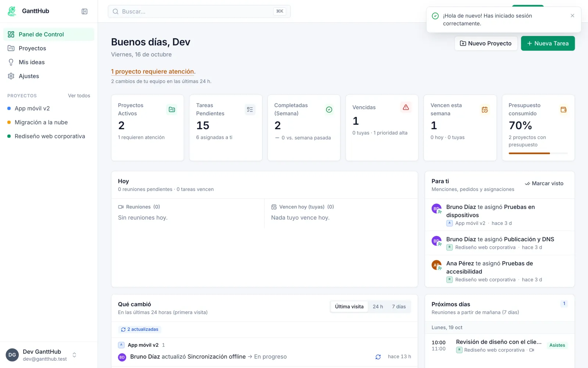Open Mis ideas in sidebar
The width and height of the screenshot is (588, 368).
49,62
